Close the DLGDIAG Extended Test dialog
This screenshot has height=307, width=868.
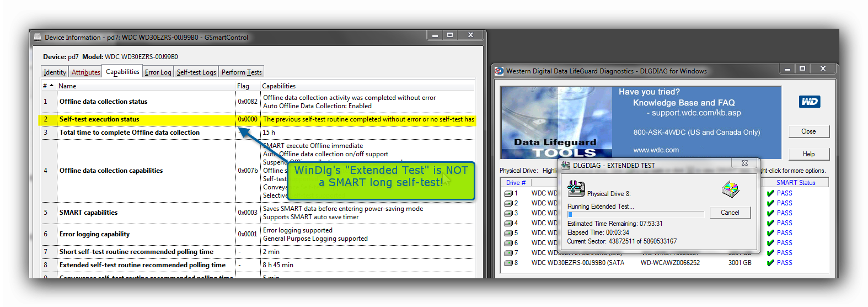click(744, 163)
